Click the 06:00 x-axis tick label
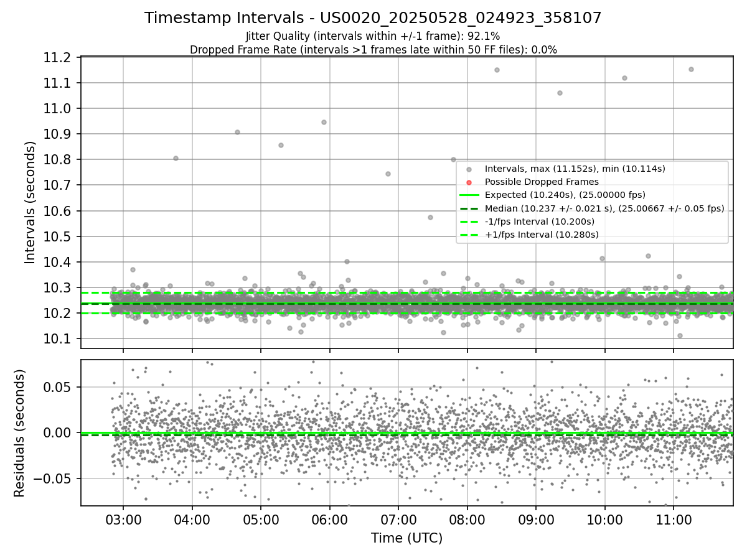Image resolution: width=747 pixels, height=560 pixels. coord(329,519)
